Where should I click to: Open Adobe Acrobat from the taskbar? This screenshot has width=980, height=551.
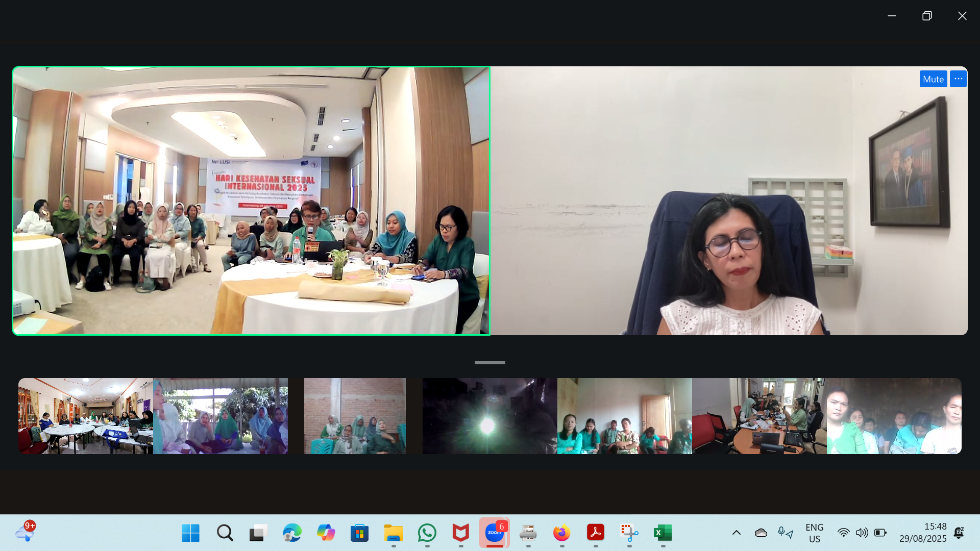595,533
